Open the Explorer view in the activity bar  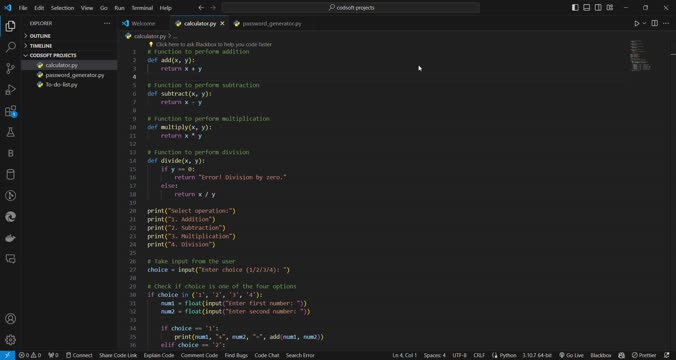[x=10, y=26]
